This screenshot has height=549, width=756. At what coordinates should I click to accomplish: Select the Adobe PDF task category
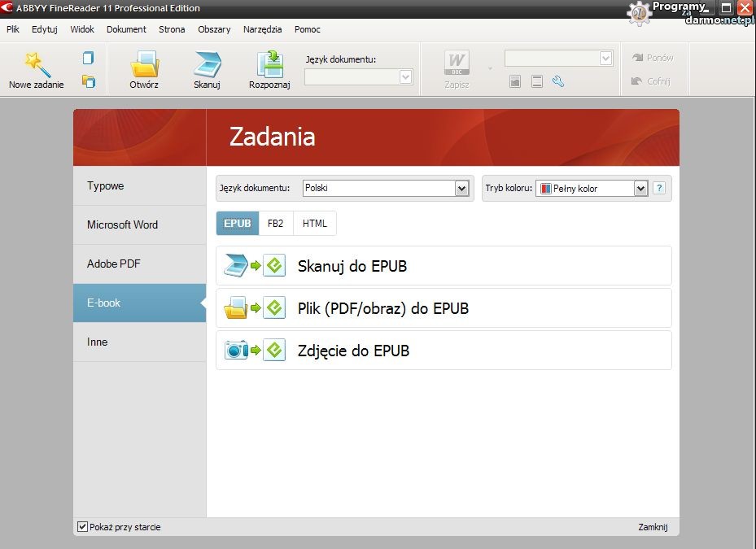[115, 264]
